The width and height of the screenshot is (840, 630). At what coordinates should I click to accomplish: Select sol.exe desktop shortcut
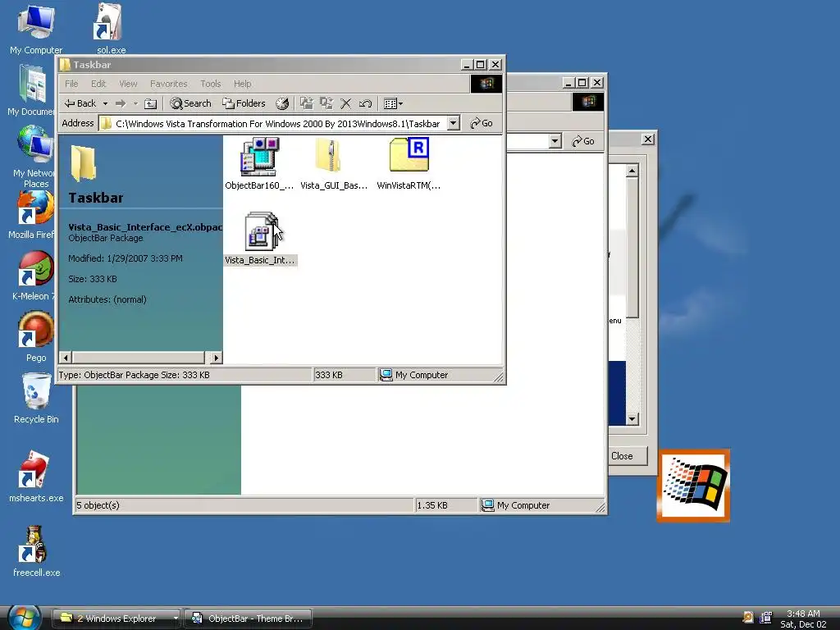pyautogui.click(x=111, y=30)
